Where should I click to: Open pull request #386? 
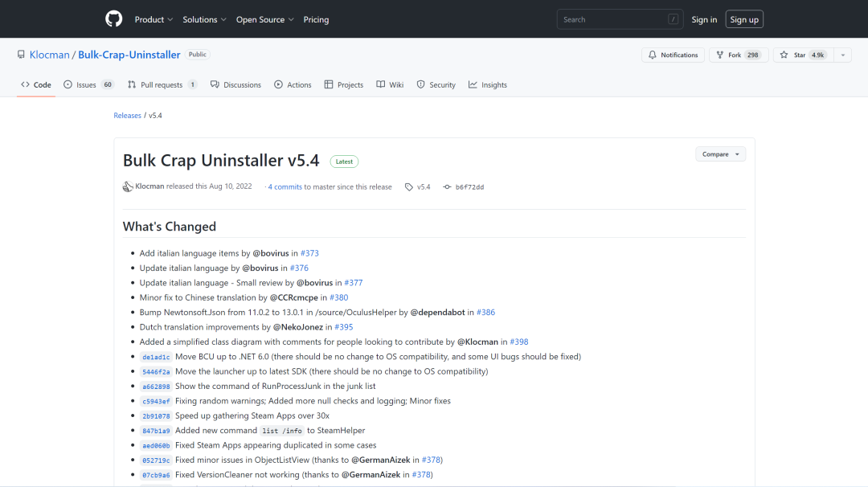pyautogui.click(x=485, y=312)
